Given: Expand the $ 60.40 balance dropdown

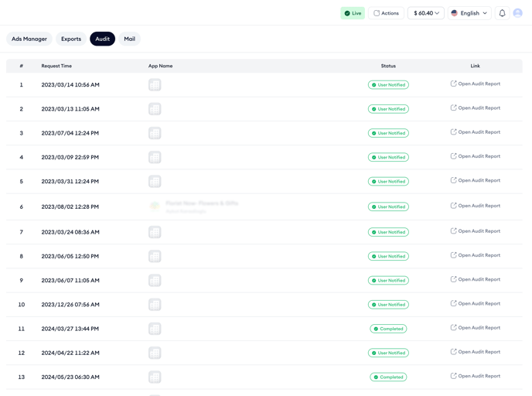Looking at the screenshot, I should (x=426, y=13).
